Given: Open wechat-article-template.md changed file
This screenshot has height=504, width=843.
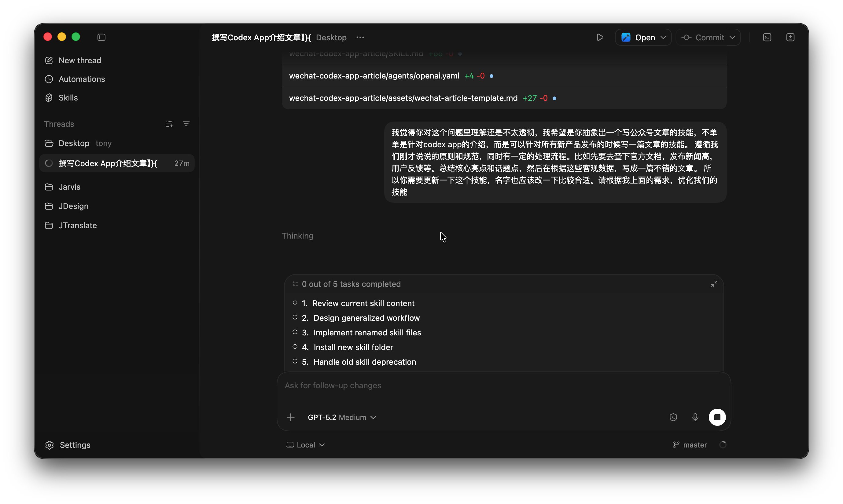Looking at the screenshot, I should click(x=403, y=98).
